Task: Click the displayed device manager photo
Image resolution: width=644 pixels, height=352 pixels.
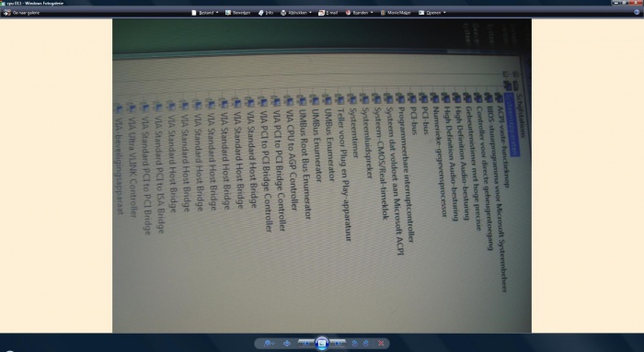Action: [322, 176]
